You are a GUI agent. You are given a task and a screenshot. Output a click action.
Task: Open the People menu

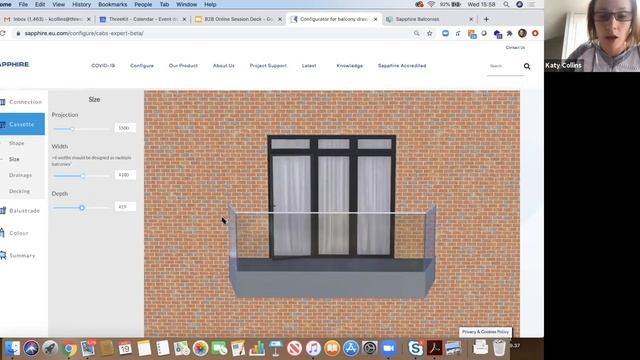click(143, 4)
